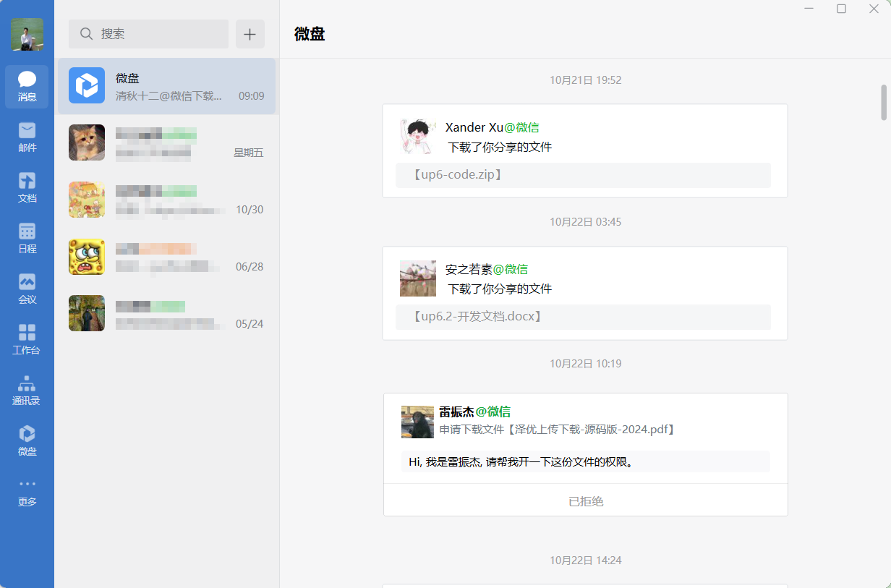
Task: Click Xander Xu's avatar
Action: point(418,137)
